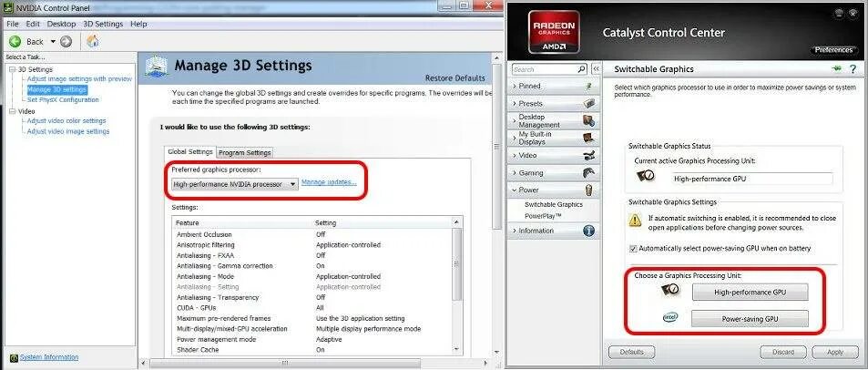Viewport: 868px width, 370px height.
Task: Click the Discard button
Action: [783, 352]
